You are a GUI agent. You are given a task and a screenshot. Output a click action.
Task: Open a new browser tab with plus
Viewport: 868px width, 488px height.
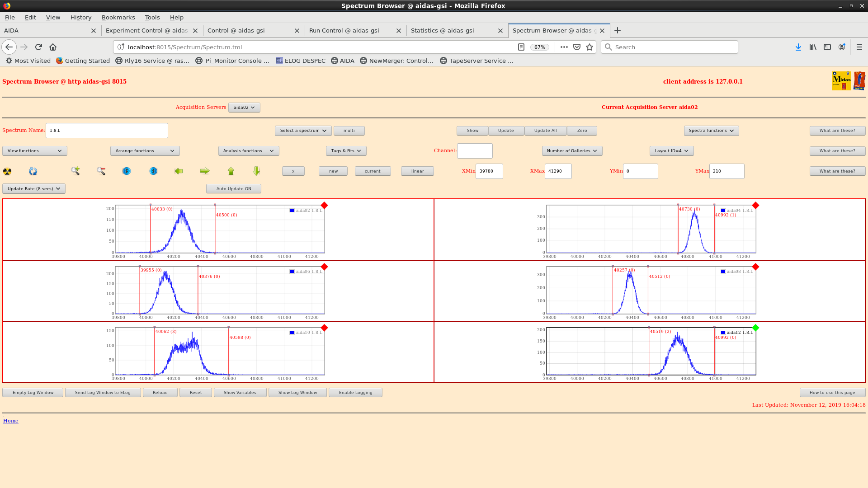pos(618,30)
